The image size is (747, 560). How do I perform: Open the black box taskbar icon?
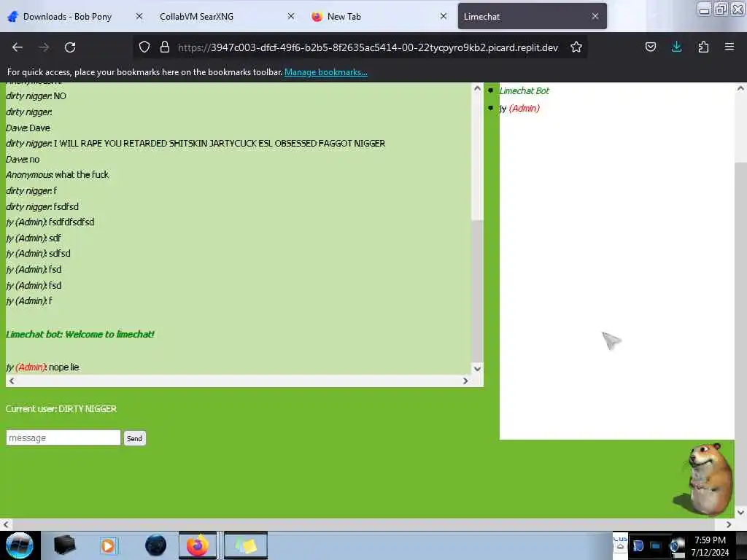click(65, 545)
